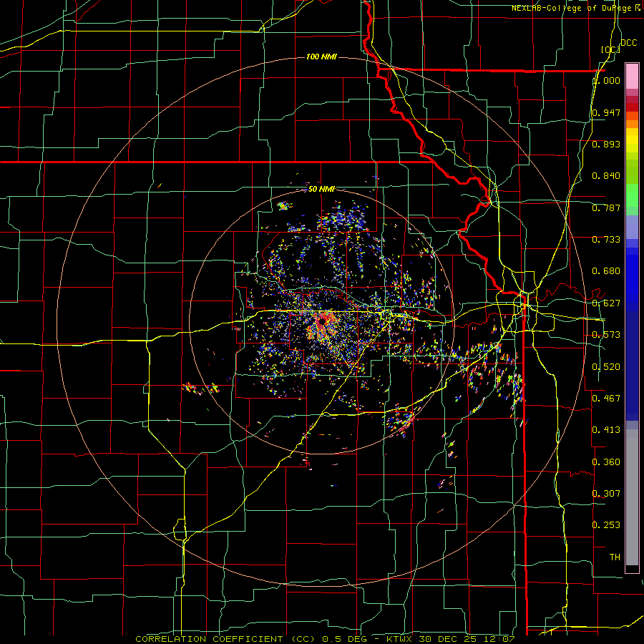This screenshot has width=644, height=644.
Task: Click the 0.573 legend value
Action: (x=606, y=335)
